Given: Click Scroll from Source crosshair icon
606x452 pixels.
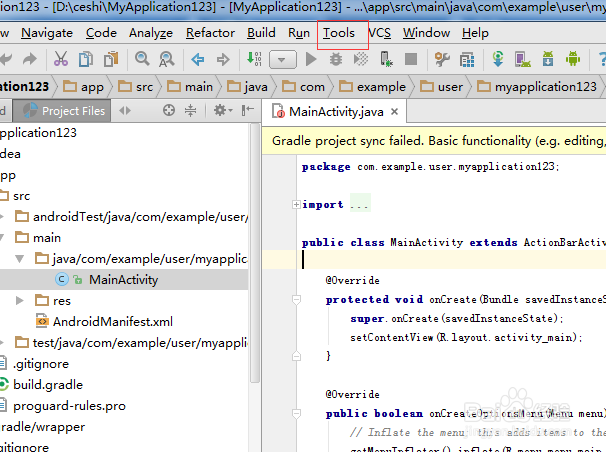Looking at the screenshot, I should (169, 110).
